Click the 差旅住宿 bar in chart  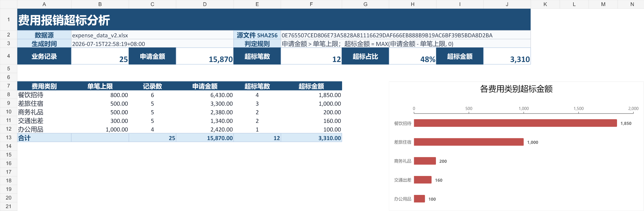[x=469, y=142]
